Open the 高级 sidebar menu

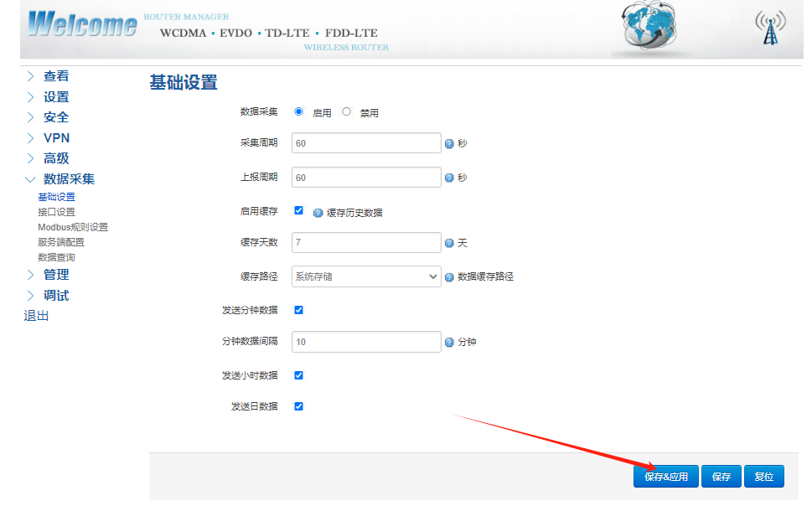tap(56, 158)
